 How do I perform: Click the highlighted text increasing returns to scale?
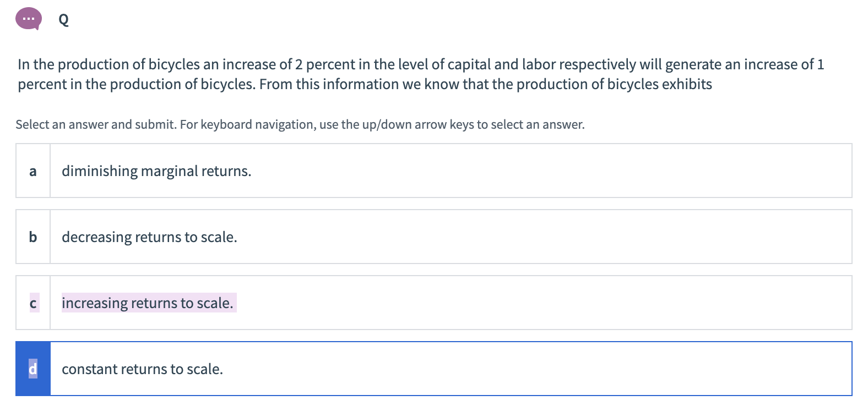pyautogui.click(x=148, y=303)
